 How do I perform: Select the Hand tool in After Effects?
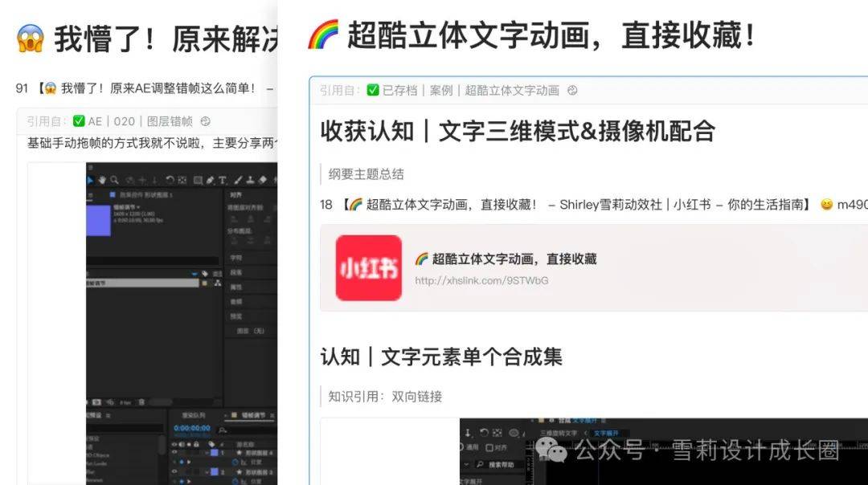pos(102,181)
